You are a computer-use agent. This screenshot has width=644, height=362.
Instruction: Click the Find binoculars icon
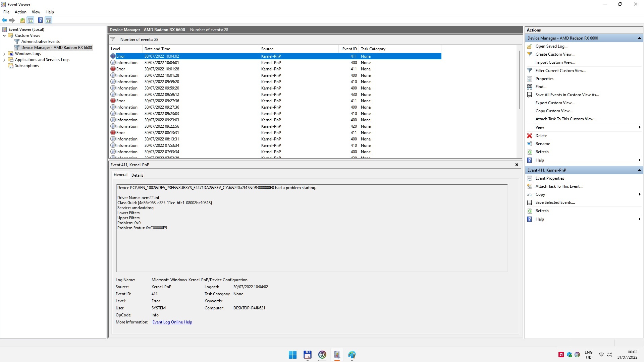pos(530,87)
